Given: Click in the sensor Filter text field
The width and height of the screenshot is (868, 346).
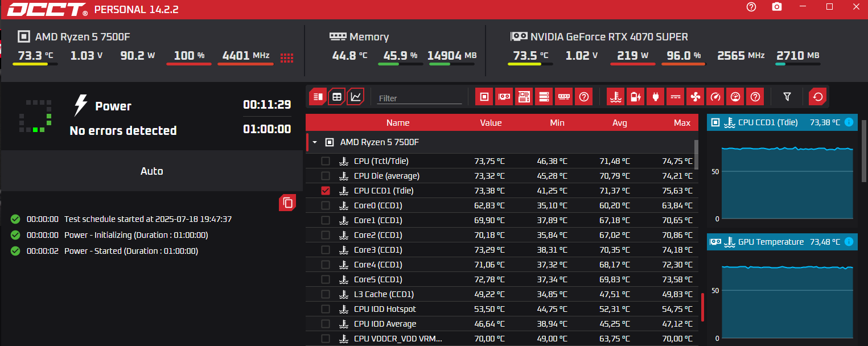Looking at the screenshot, I should 420,98.
